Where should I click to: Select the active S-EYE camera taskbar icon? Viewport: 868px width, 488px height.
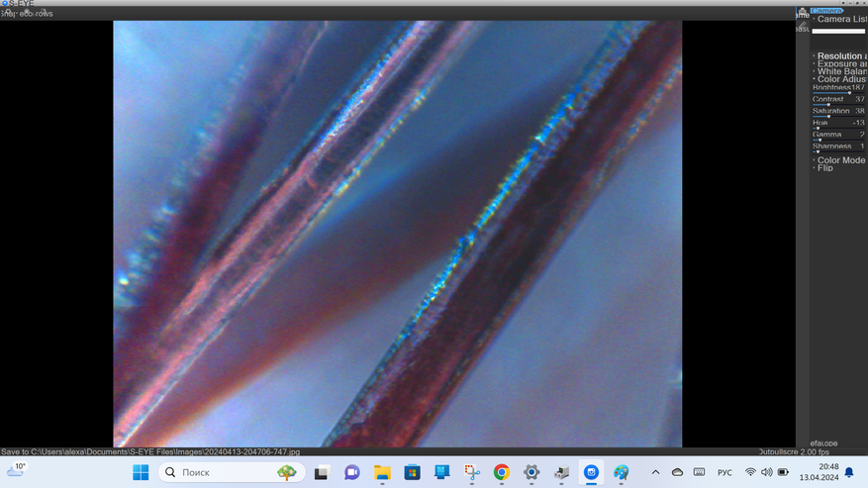coord(591,472)
